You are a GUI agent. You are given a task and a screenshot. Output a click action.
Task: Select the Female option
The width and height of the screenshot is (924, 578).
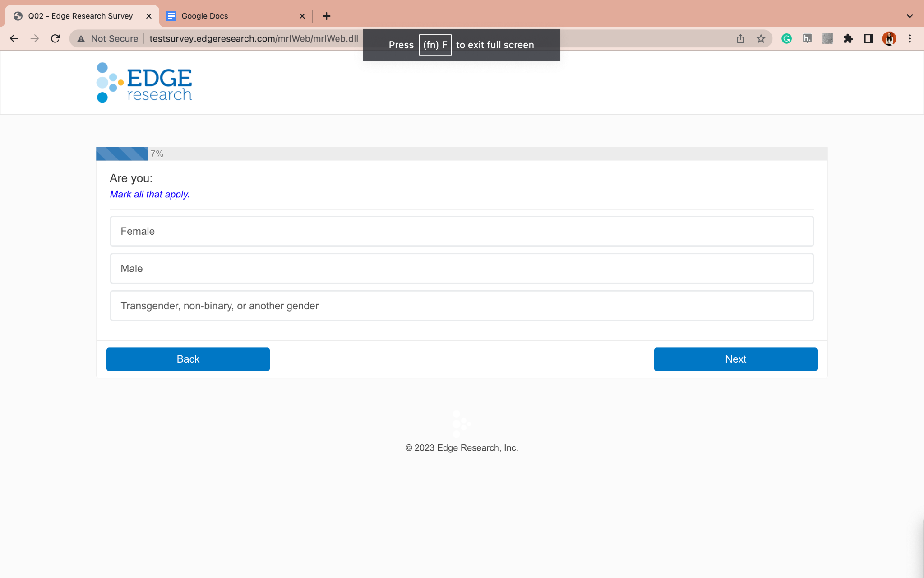point(461,231)
